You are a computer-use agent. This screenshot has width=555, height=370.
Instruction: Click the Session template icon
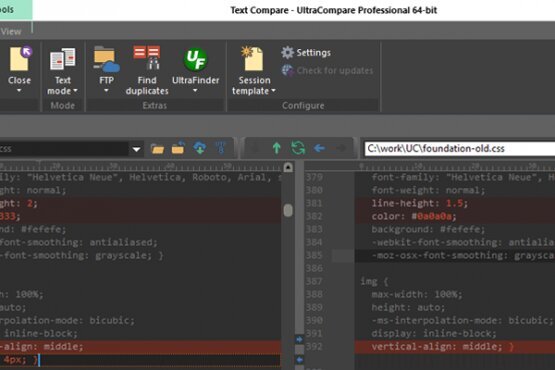point(253,59)
